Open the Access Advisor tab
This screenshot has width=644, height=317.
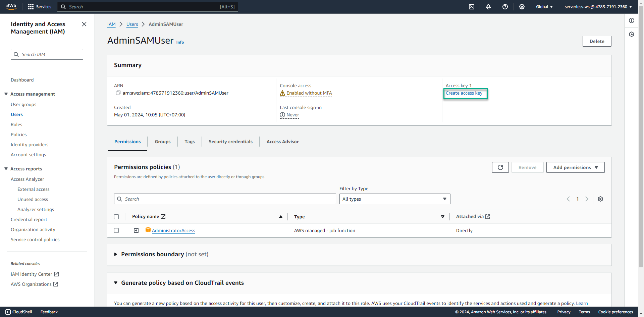click(283, 142)
